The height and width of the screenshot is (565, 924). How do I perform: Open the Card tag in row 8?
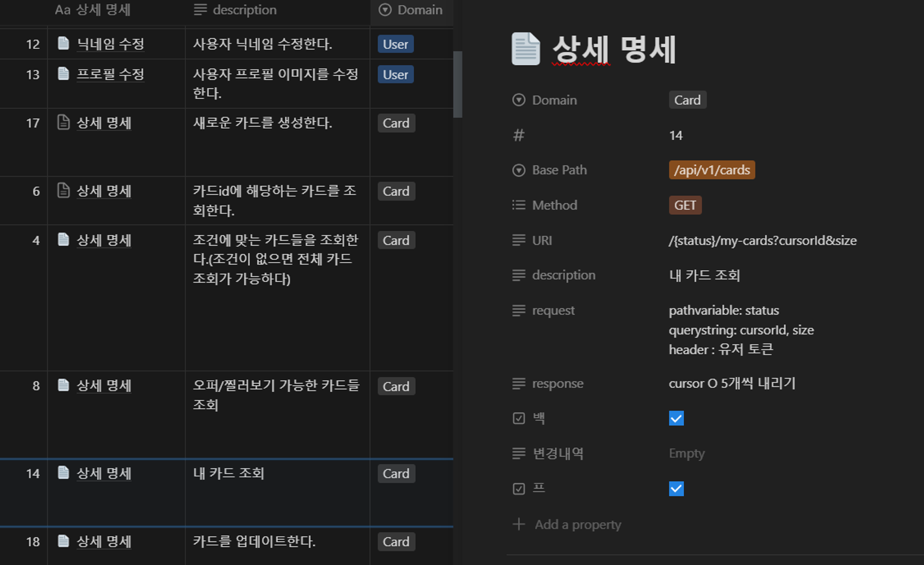point(396,386)
